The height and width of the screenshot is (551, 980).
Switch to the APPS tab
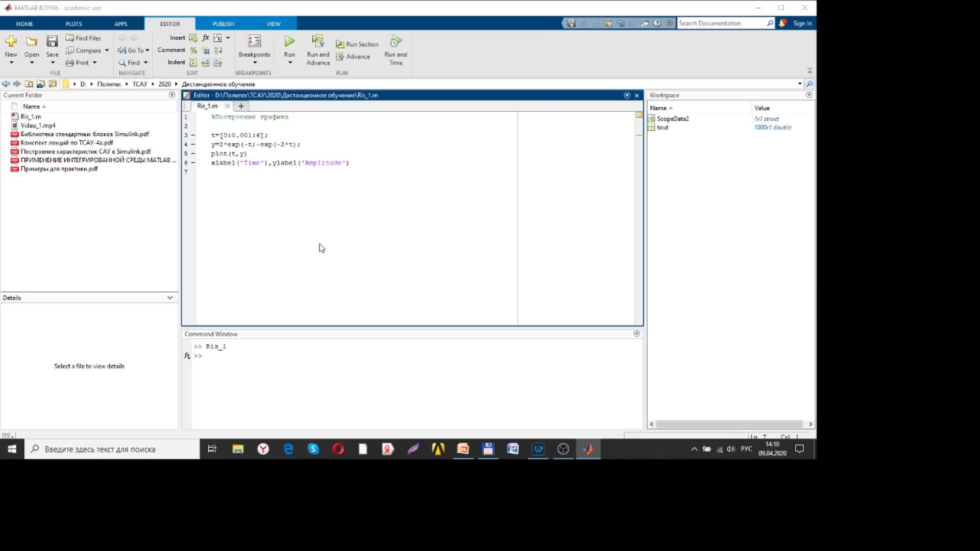pyautogui.click(x=121, y=23)
